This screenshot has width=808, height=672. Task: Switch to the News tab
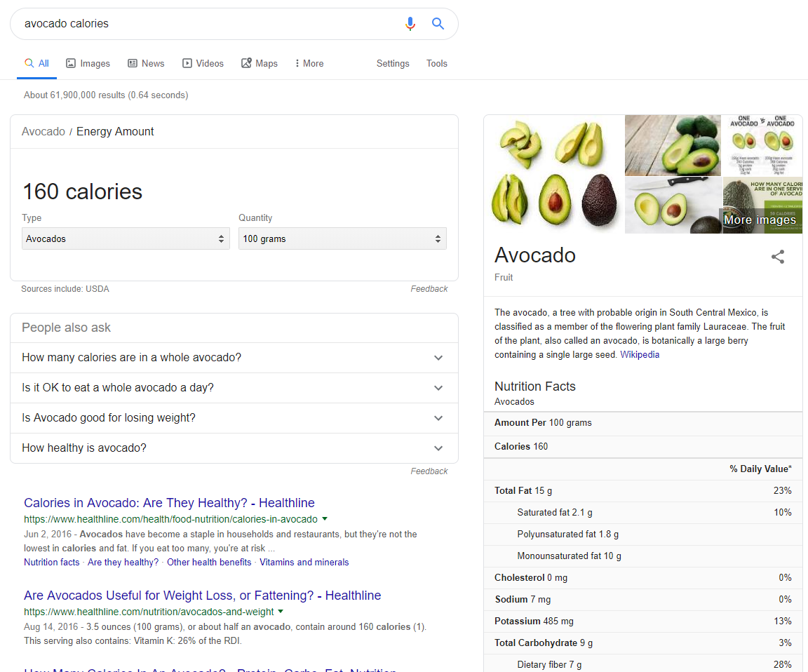146,63
